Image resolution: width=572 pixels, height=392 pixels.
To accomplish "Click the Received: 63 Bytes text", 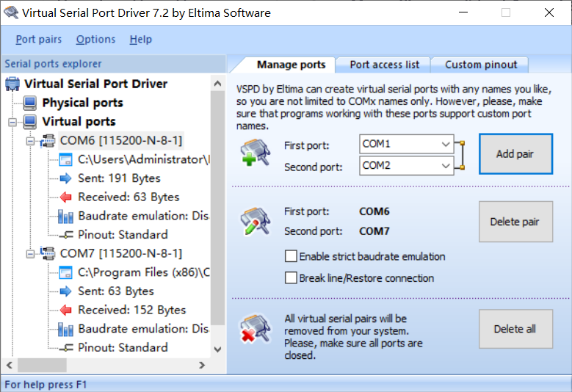I will click(128, 197).
